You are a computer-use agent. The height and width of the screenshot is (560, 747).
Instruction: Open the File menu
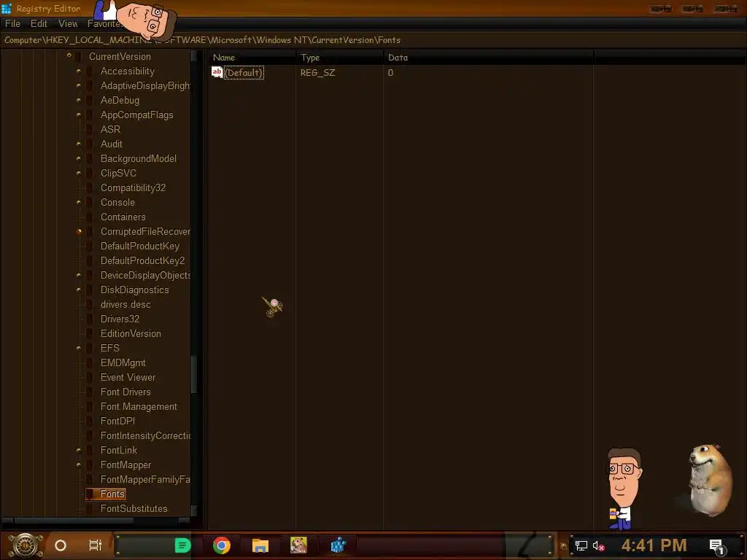(x=12, y=23)
